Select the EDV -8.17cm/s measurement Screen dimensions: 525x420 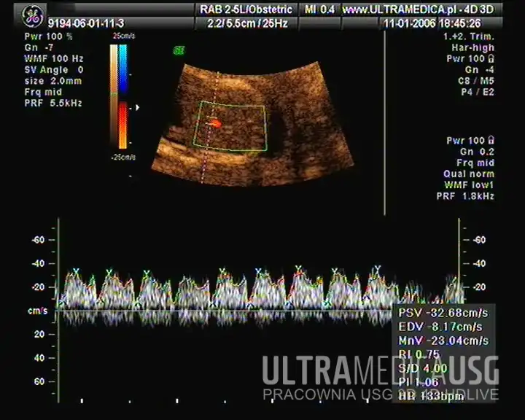(x=443, y=327)
